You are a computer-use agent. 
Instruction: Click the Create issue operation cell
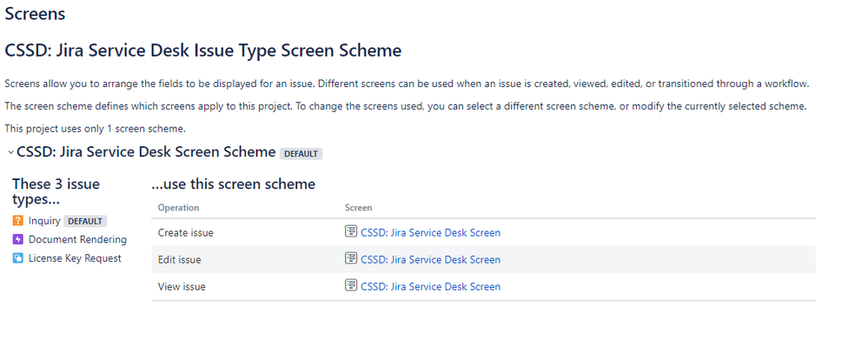[x=185, y=232]
